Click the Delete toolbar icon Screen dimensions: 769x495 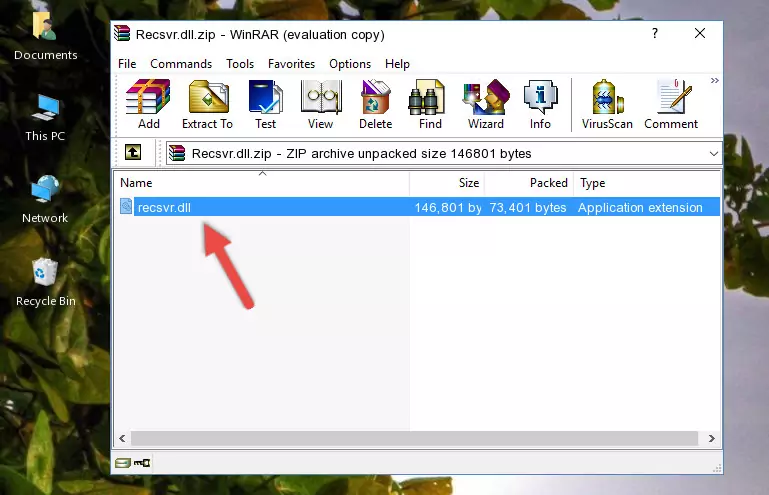(x=376, y=104)
